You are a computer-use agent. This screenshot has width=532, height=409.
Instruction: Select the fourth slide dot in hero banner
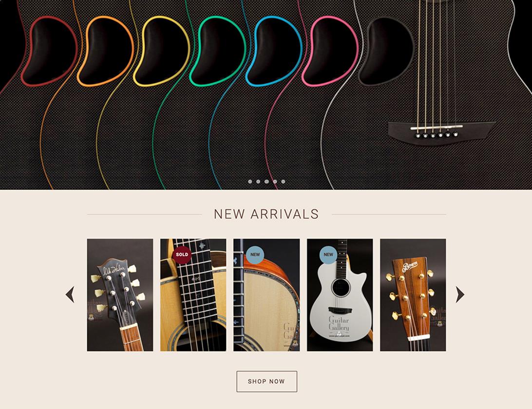click(x=275, y=182)
